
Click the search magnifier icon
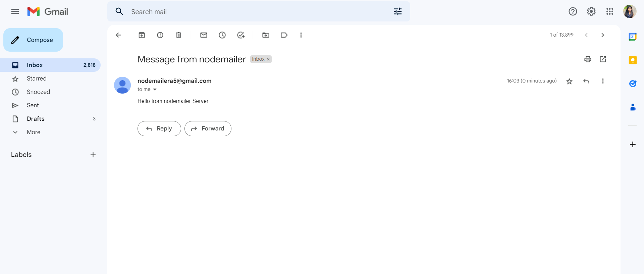click(119, 11)
